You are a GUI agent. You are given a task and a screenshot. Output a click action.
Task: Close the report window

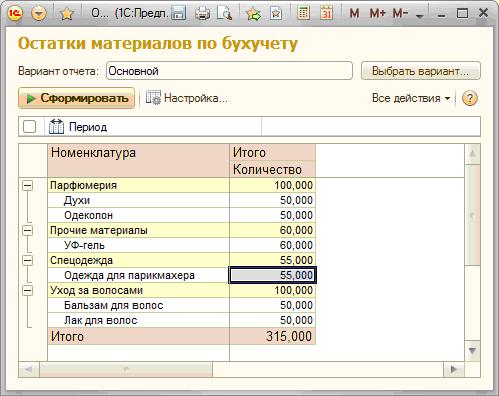click(x=483, y=13)
